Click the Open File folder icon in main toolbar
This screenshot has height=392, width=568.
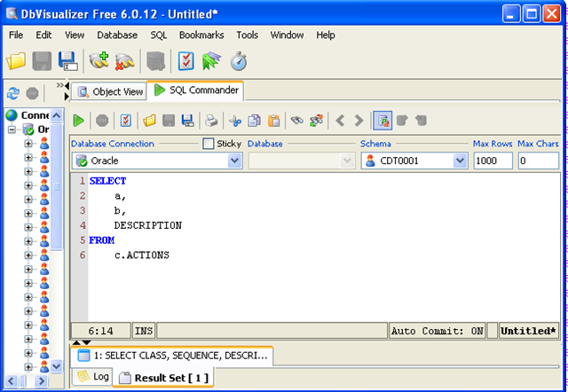click(x=16, y=61)
